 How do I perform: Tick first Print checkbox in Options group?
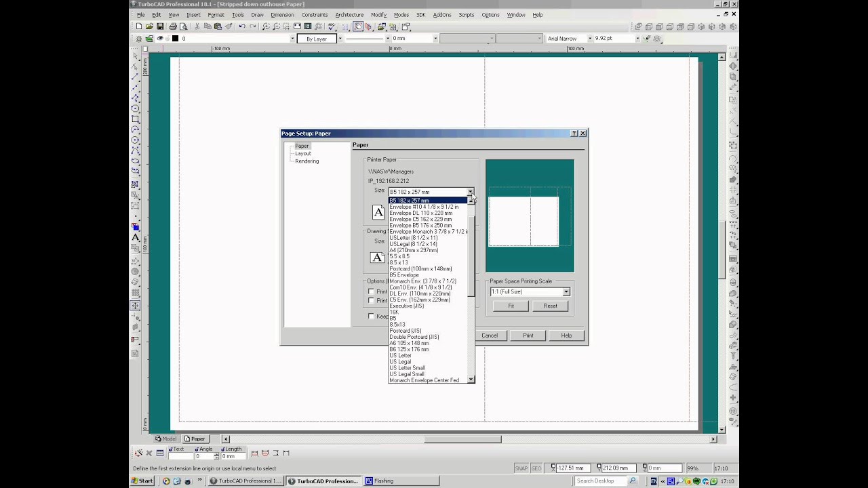click(x=371, y=291)
